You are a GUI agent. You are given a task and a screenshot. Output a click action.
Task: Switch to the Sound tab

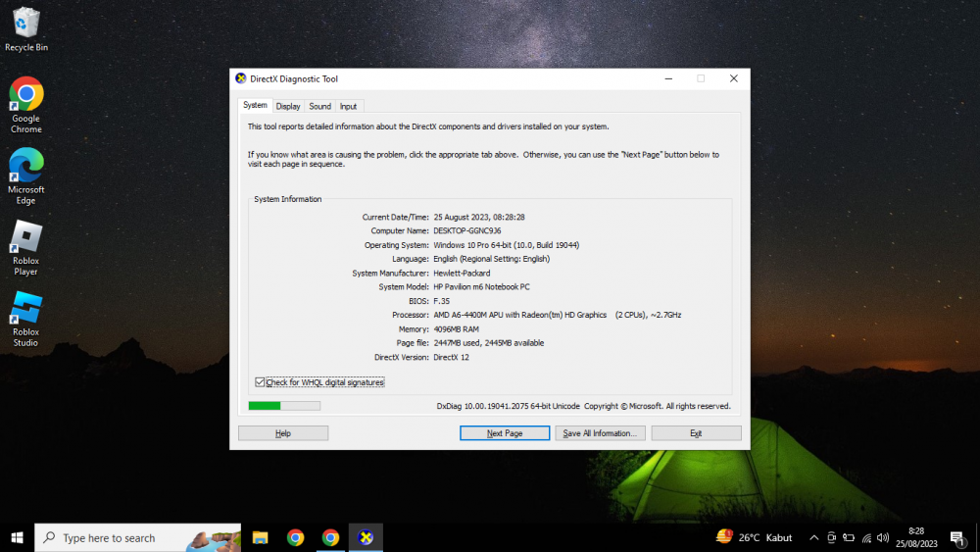(x=320, y=106)
